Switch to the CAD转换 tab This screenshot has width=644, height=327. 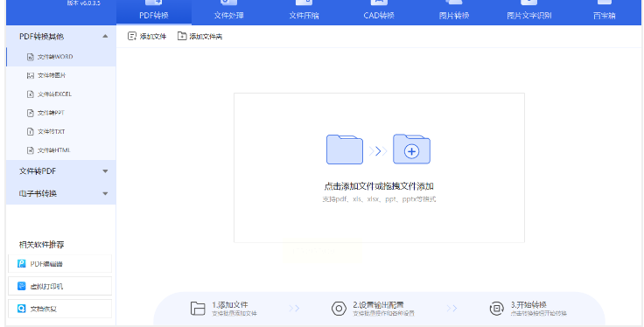coord(379,12)
